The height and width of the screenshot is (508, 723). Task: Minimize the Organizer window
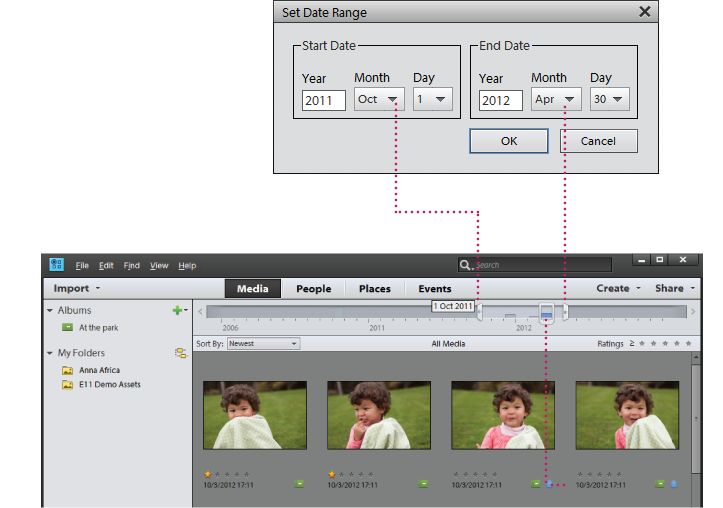click(641, 260)
